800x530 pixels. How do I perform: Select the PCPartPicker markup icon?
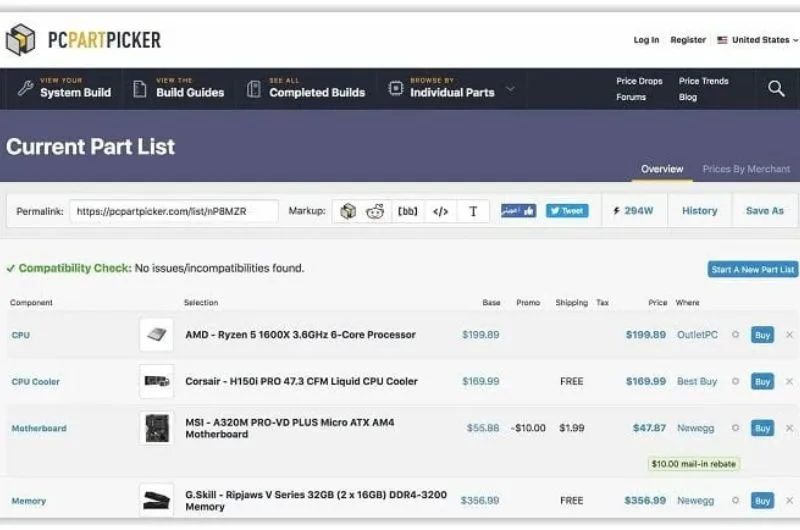(348, 211)
